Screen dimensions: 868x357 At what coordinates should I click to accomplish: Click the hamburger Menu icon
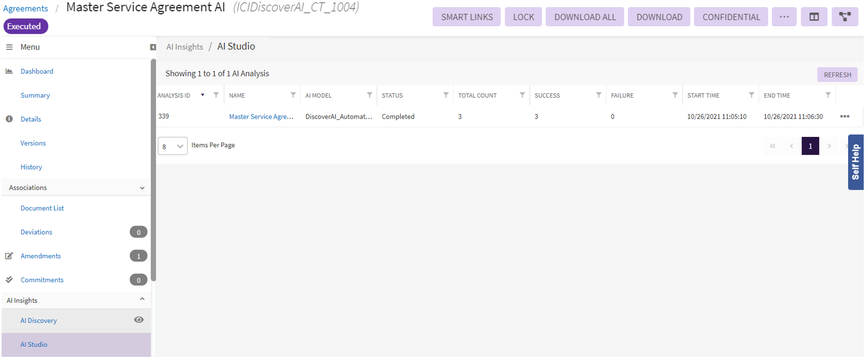pyautogui.click(x=9, y=47)
